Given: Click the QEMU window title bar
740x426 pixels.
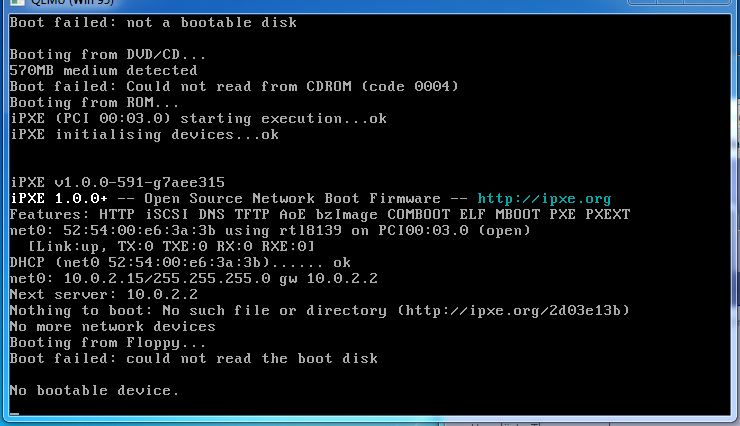Looking at the screenshot, I should [x=300, y=3].
